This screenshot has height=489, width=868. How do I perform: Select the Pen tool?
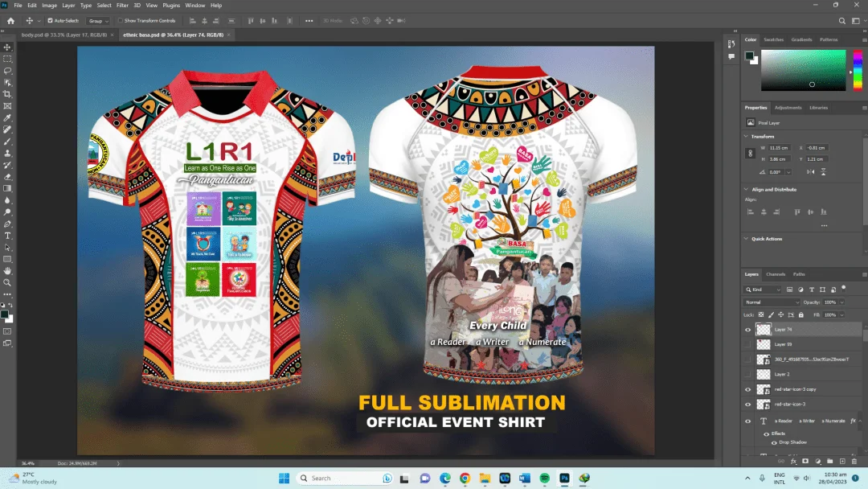[7, 224]
